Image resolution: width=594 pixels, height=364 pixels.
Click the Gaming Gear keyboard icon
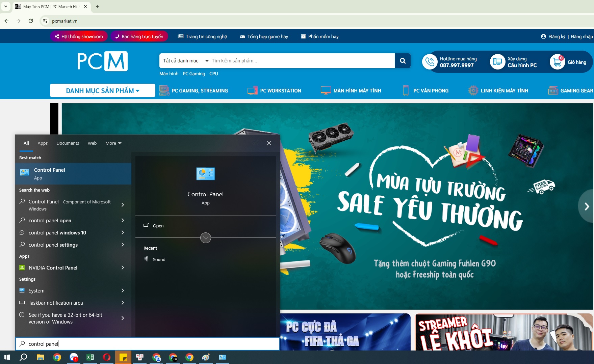point(553,90)
